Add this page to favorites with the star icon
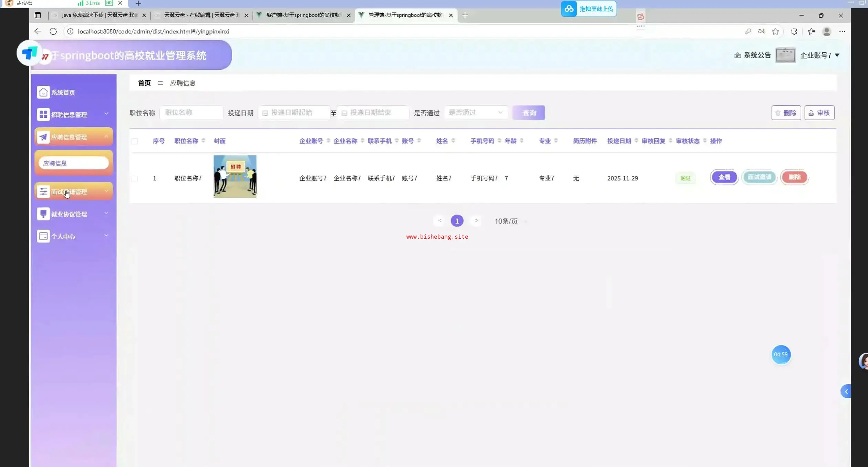 (x=775, y=31)
